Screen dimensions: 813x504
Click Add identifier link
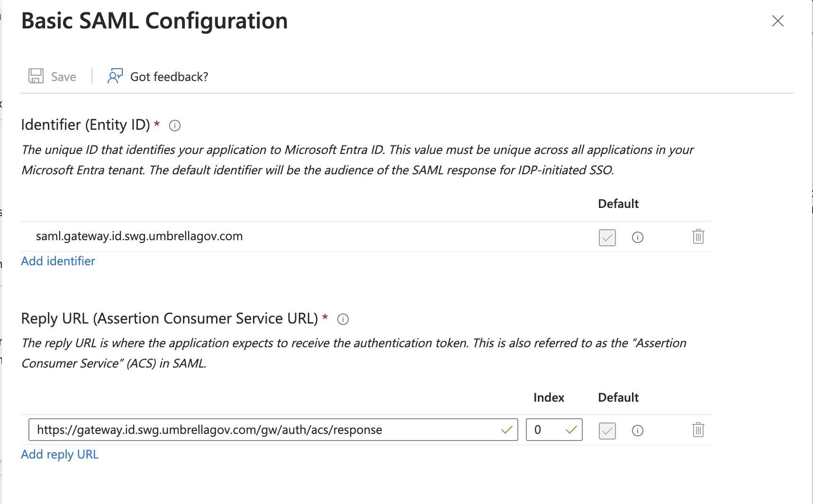click(58, 261)
